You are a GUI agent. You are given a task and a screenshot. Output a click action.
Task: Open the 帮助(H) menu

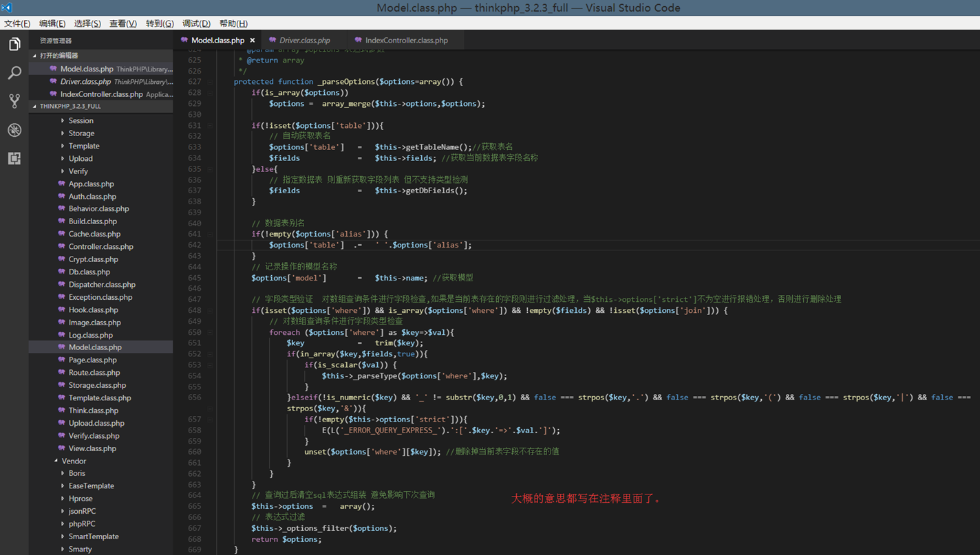click(233, 23)
